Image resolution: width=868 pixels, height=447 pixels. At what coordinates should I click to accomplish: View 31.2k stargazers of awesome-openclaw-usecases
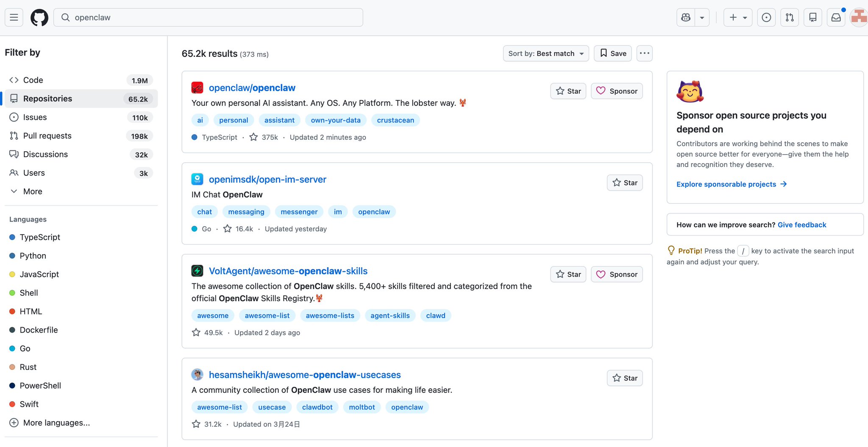pos(207,424)
